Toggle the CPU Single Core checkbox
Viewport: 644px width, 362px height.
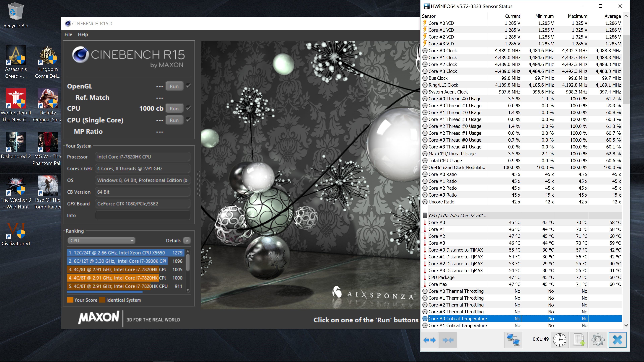[189, 120]
